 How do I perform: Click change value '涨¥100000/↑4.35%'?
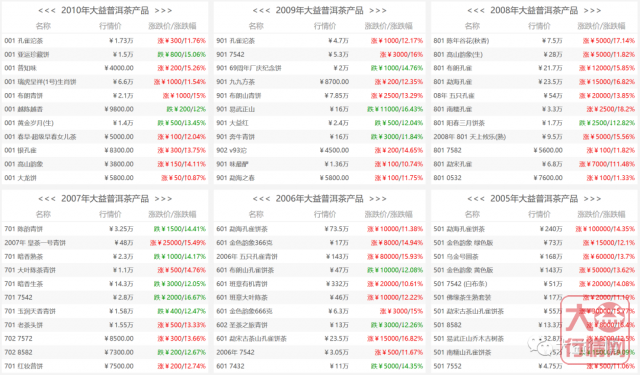(605, 229)
